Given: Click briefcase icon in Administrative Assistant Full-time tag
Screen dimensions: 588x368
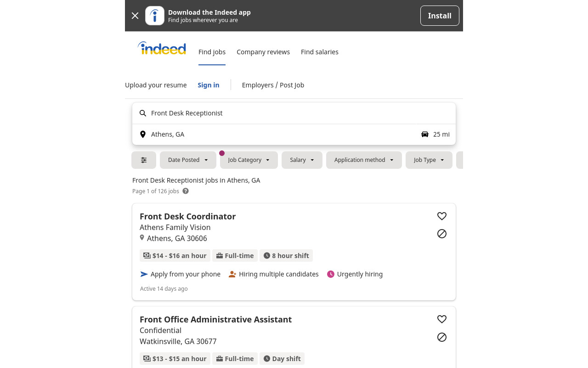Looking at the screenshot, I should pos(220,359).
